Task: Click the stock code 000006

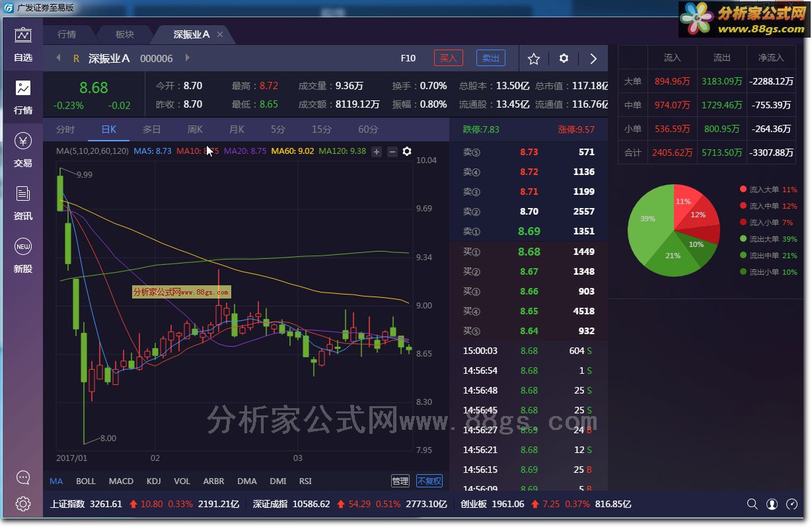Action: point(157,59)
